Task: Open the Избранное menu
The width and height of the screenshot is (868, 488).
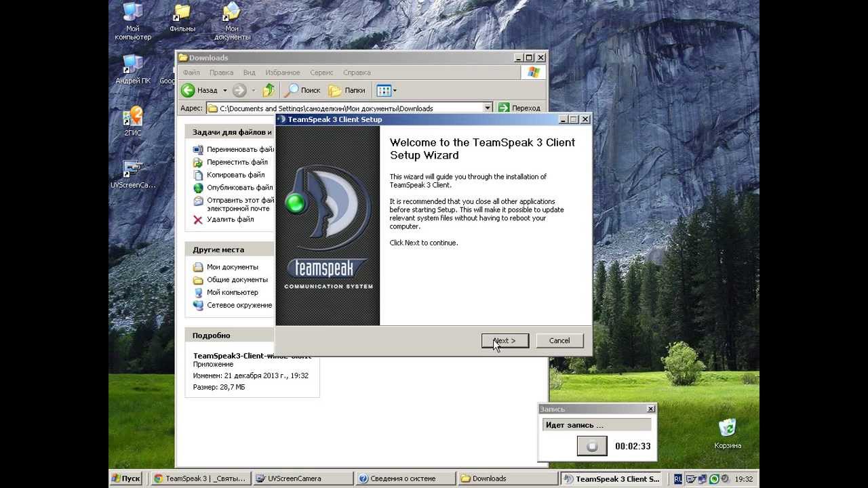Action: 283,73
